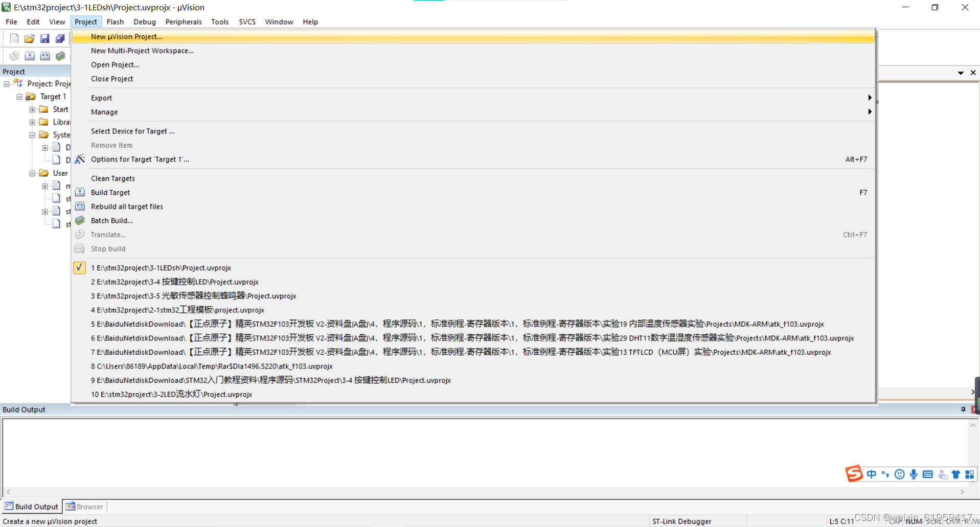Viewport: 980px width, 527px height.
Task: Click the Options for Target wand icon in menu
Action: (80, 159)
